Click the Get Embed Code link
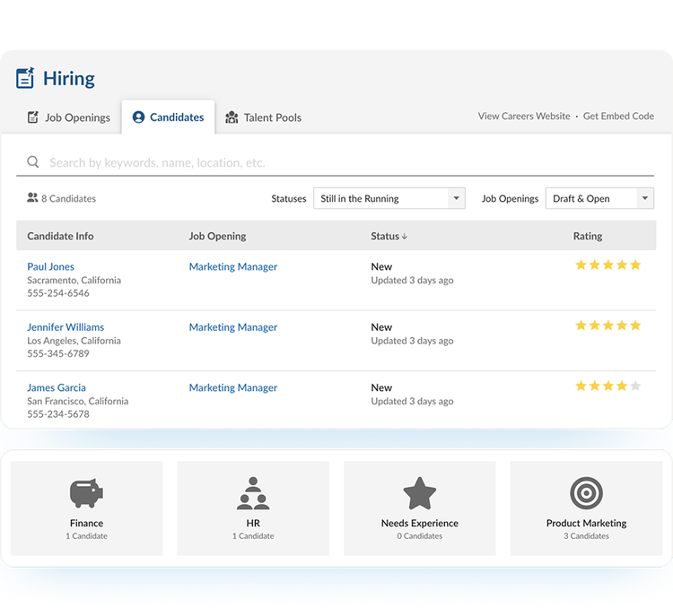 (x=618, y=117)
